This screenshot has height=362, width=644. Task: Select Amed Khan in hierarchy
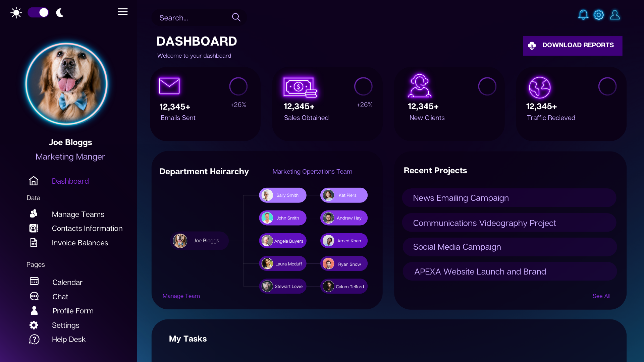coord(344,241)
